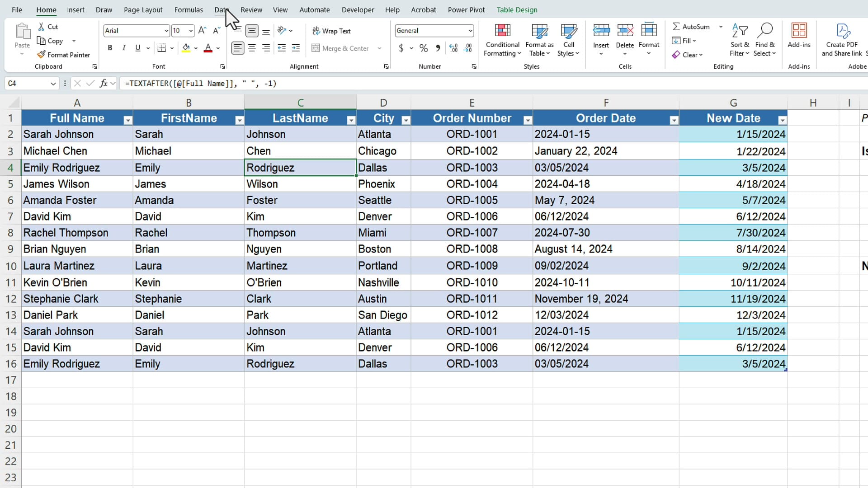Click the Decrease Indent icon
Viewport: 868px width, 488px height.
coord(282,48)
